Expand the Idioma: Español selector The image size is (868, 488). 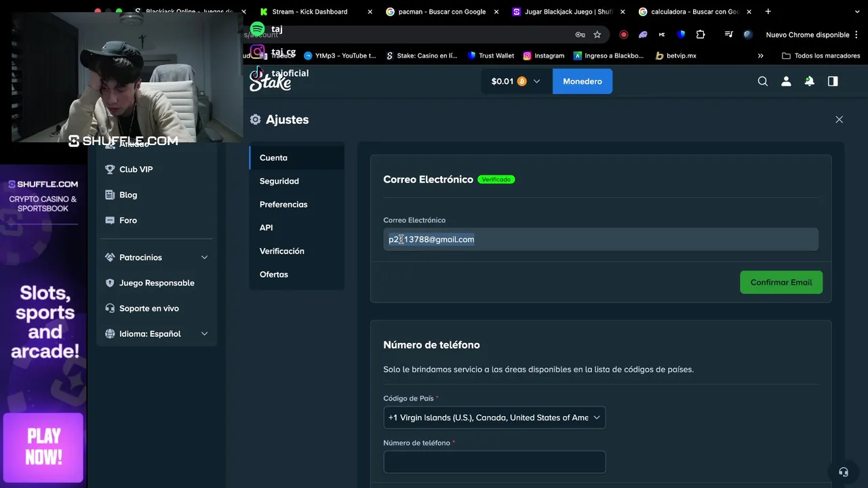(x=157, y=333)
